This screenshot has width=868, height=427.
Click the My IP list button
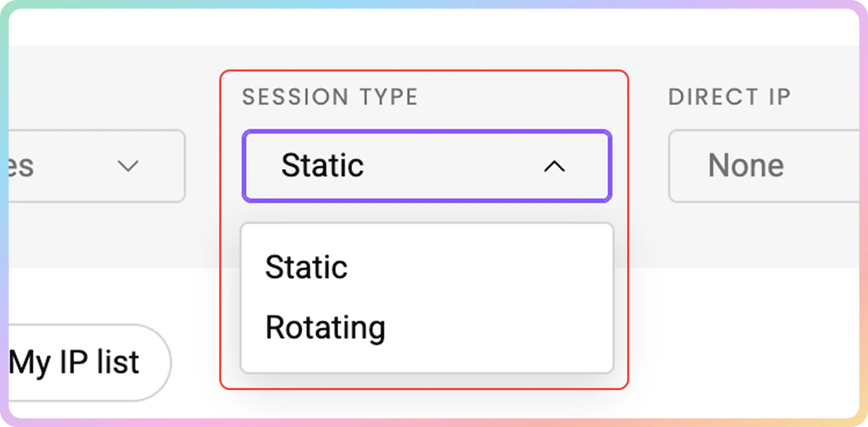coord(87,363)
